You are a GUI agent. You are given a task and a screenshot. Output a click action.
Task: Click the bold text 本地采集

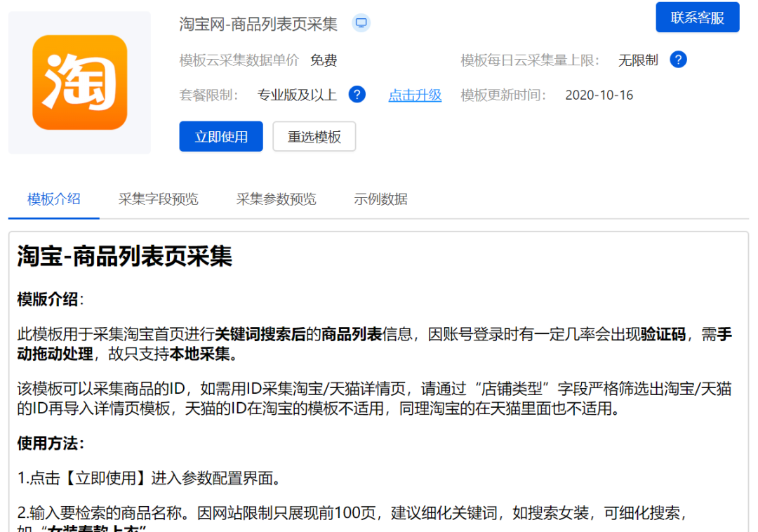[199, 354]
